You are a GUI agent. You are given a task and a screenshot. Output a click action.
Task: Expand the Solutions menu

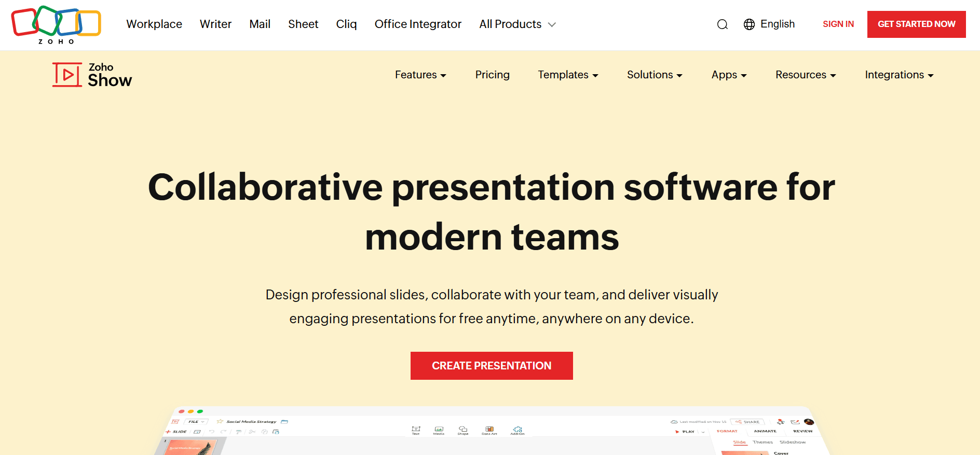tap(655, 75)
